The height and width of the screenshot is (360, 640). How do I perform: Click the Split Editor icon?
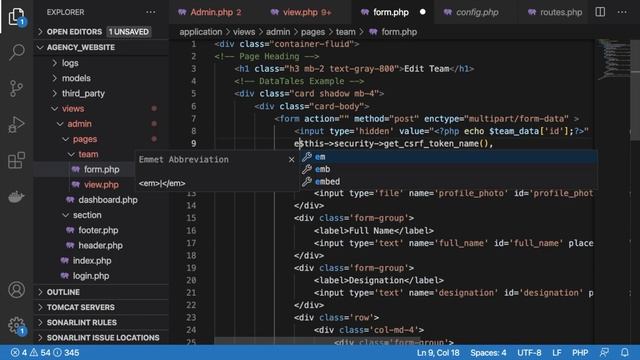tap(600, 12)
